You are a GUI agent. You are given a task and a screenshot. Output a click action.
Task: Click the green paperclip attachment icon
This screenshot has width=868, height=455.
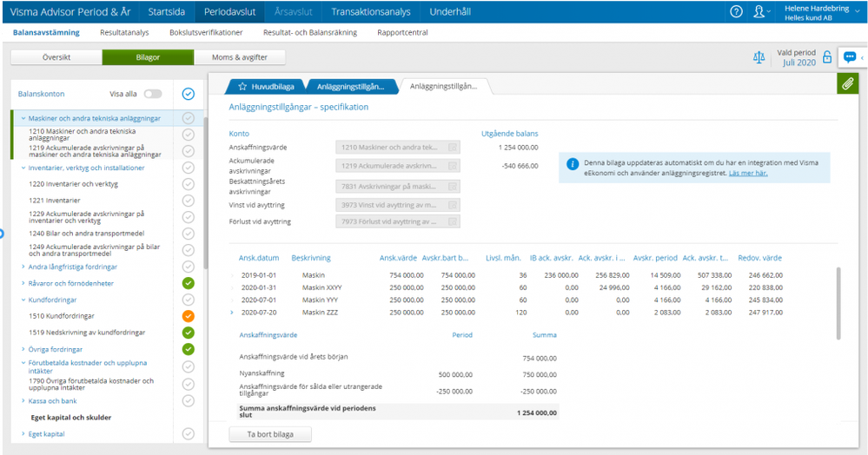click(847, 82)
